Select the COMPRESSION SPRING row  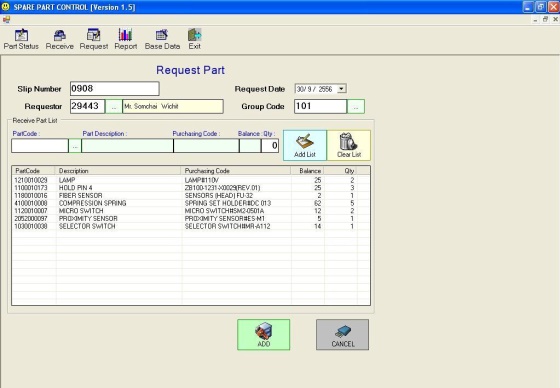(x=191, y=203)
